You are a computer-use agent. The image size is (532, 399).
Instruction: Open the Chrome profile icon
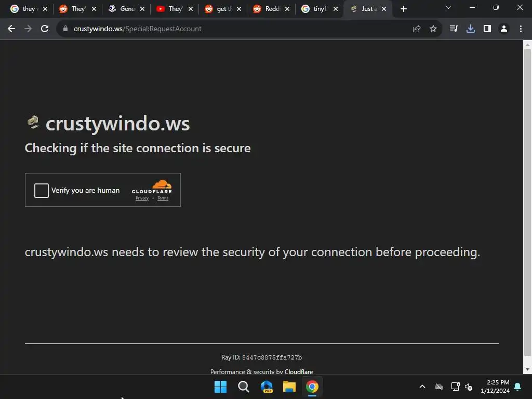click(504, 29)
